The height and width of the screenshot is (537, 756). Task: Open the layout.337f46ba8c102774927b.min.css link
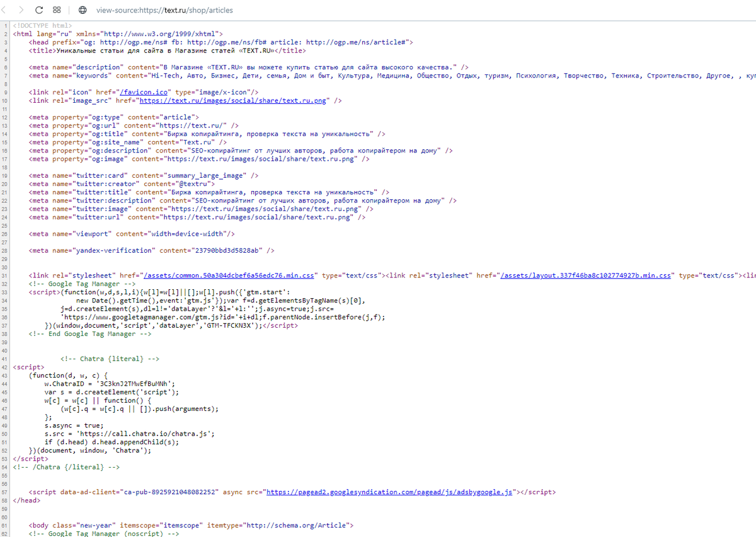point(586,275)
